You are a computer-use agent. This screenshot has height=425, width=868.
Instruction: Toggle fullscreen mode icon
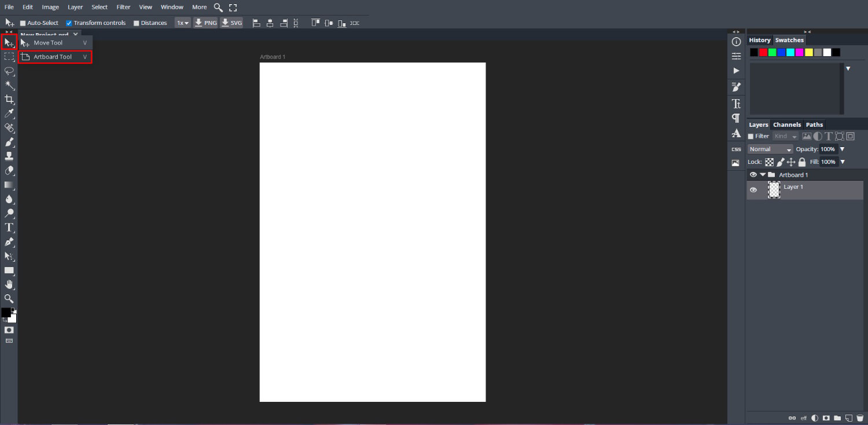233,8
